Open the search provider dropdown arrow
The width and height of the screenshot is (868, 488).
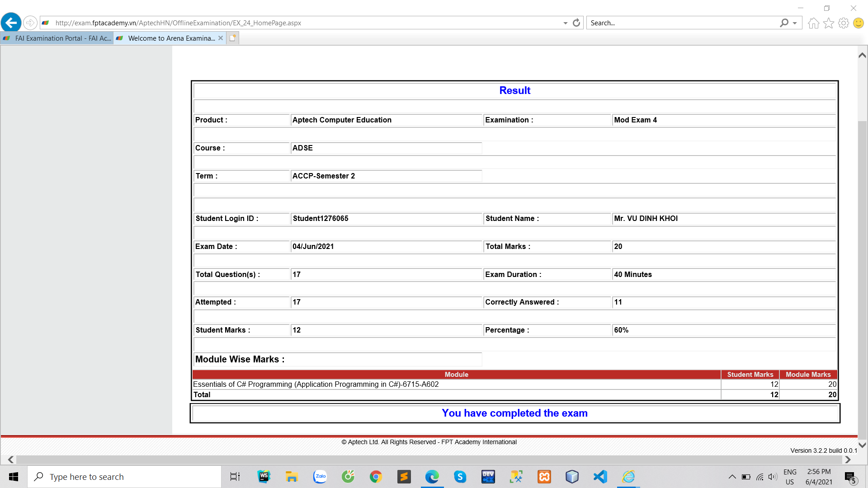(x=795, y=23)
